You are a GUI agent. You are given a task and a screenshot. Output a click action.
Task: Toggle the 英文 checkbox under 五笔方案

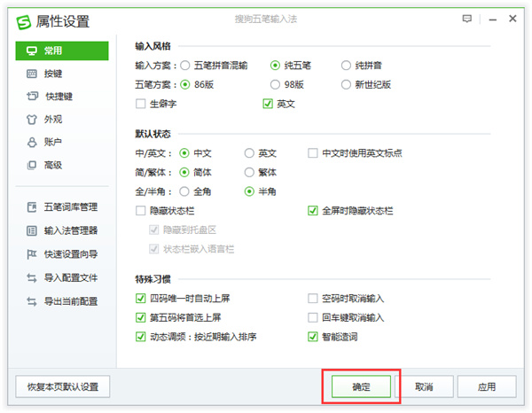[x=268, y=104]
